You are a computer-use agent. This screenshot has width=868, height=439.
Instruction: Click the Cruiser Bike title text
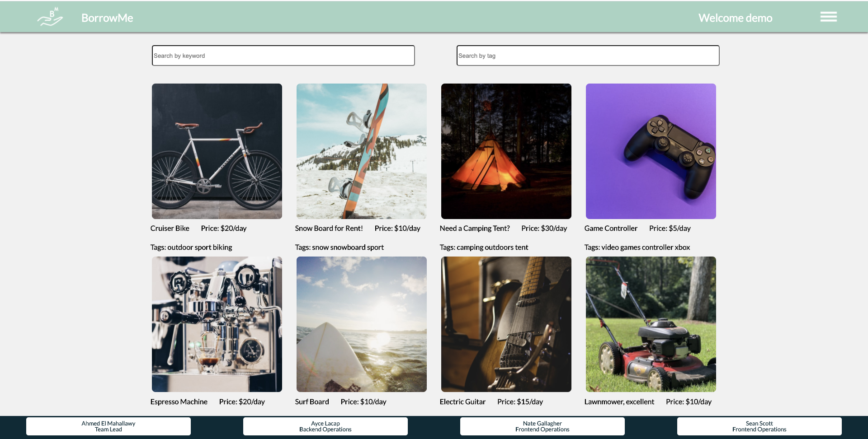tap(170, 229)
